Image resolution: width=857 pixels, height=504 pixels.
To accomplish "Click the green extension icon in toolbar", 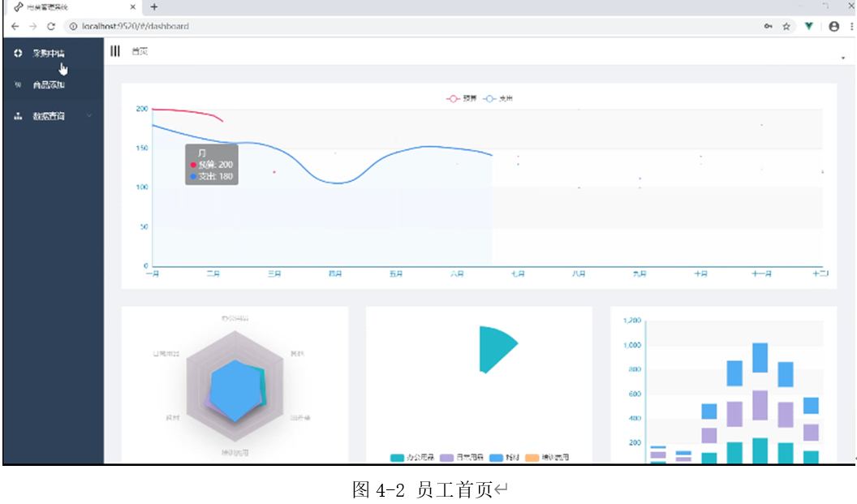I will tap(808, 26).
